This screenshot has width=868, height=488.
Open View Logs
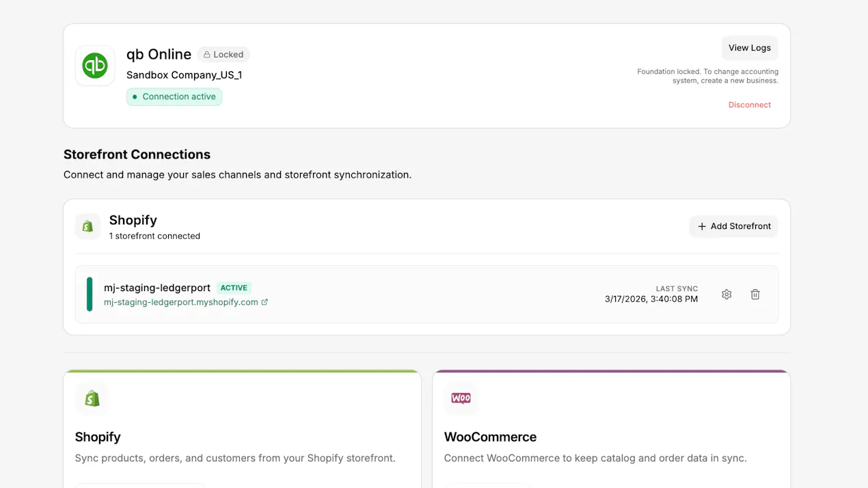(x=750, y=48)
